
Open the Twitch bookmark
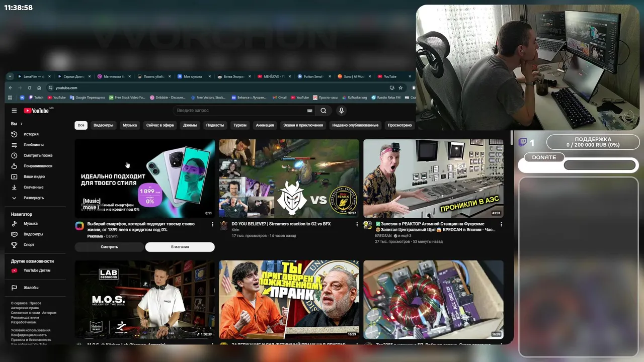[x=36, y=98]
